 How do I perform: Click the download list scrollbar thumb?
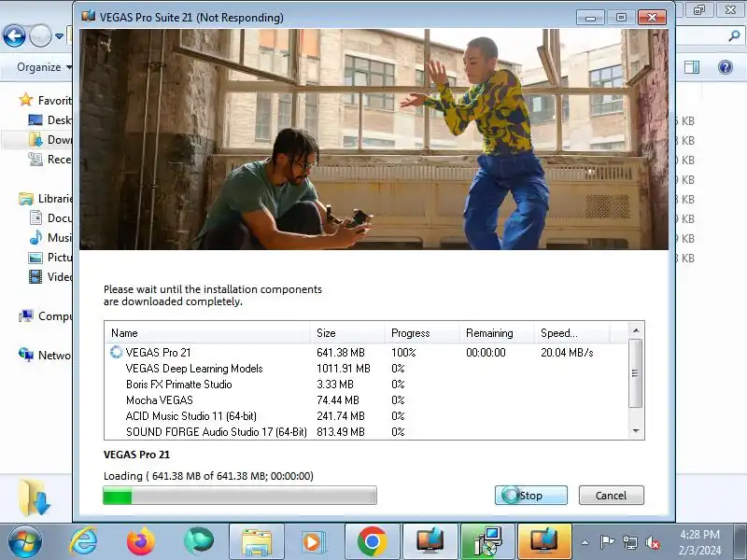pyautogui.click(x=635, y=373)
